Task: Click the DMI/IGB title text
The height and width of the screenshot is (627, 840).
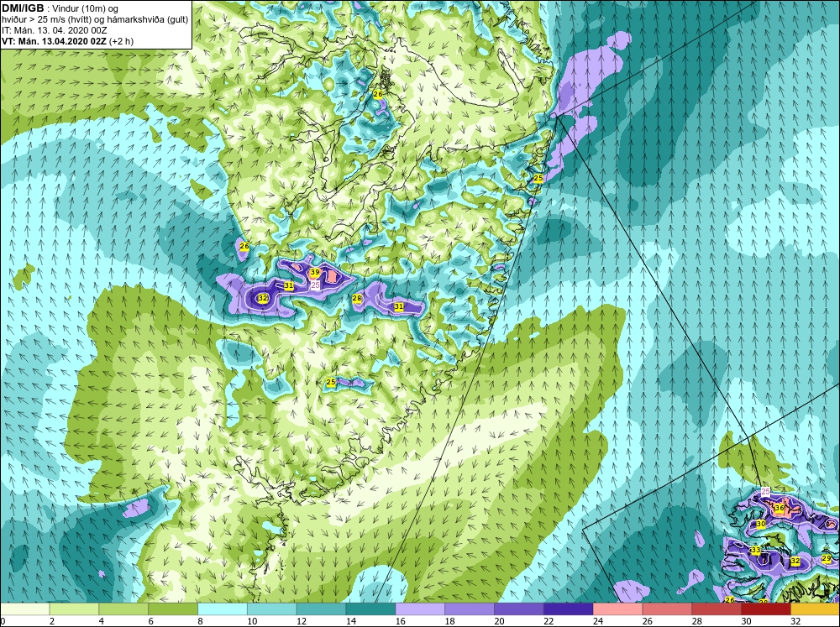Action: coord(23,8)
